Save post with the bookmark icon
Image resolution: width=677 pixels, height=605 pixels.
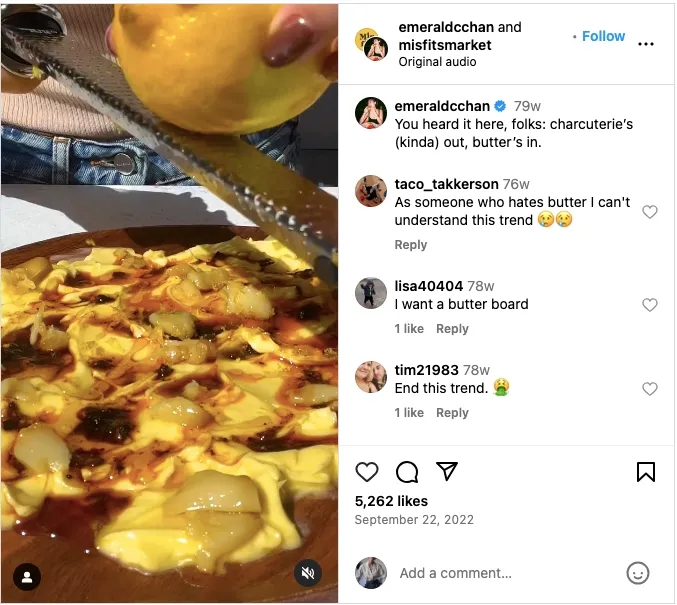coord(646,472)
